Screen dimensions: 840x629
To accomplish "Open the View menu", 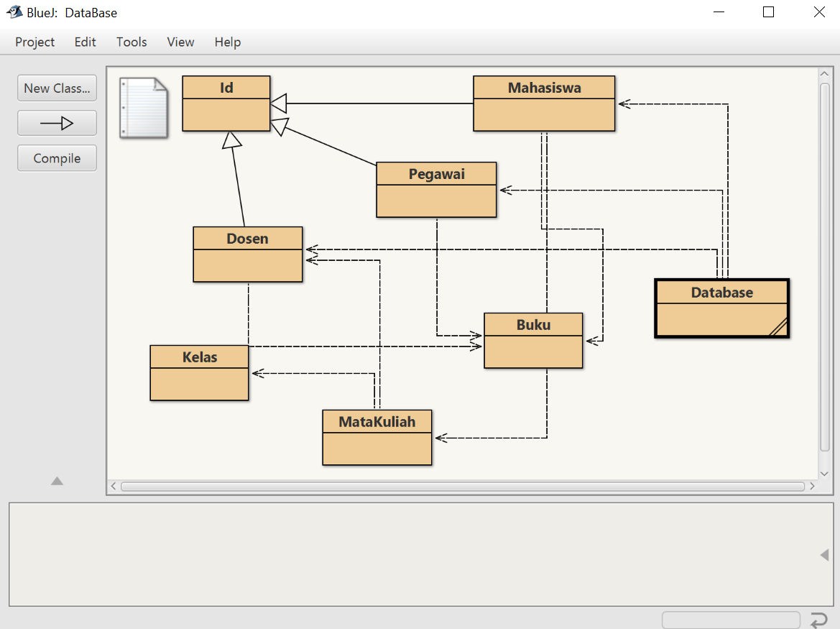I will (180, 42).
